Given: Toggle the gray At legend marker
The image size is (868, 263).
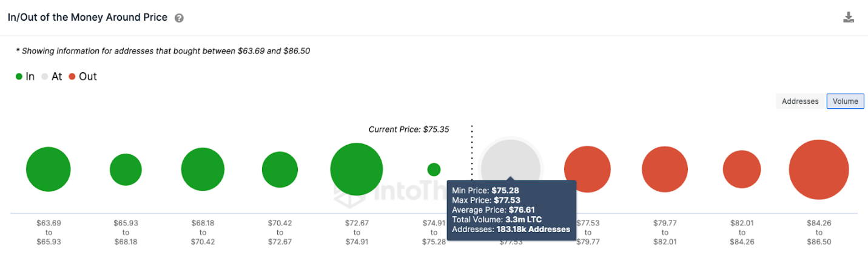Looking at the screenshot, I should 44,77.
